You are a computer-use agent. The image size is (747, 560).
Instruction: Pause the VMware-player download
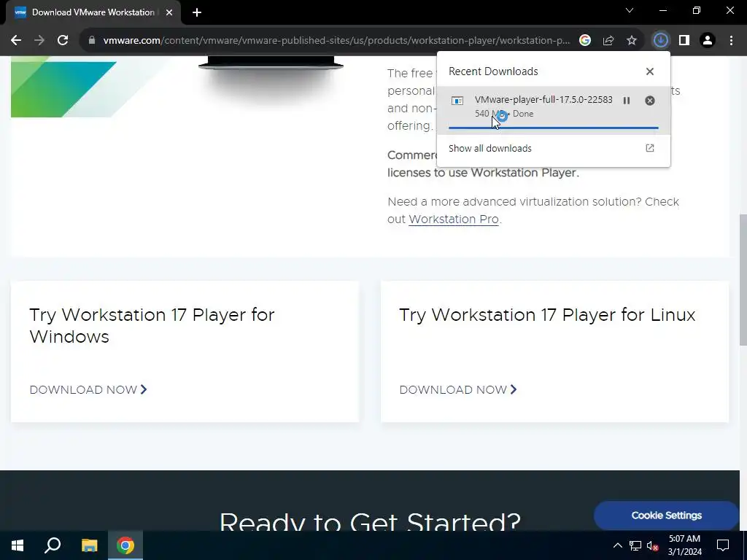click(627, 101)
